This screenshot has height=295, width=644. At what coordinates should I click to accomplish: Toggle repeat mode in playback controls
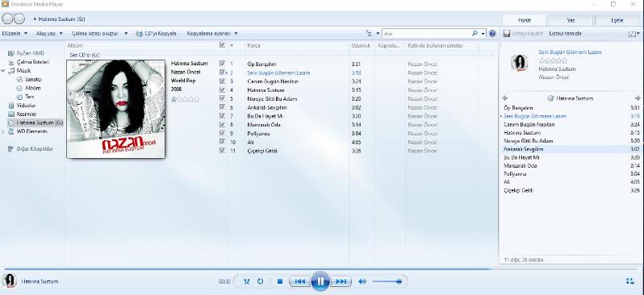(x=260, y=281)
